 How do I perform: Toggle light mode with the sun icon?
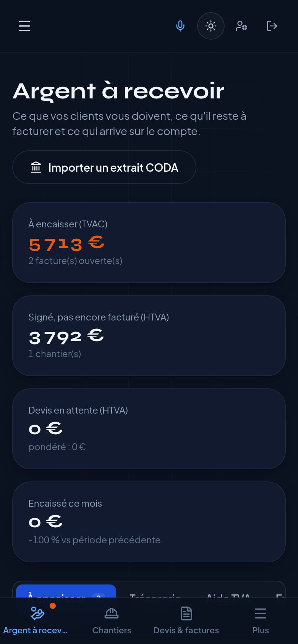click(x=211, y=26)
